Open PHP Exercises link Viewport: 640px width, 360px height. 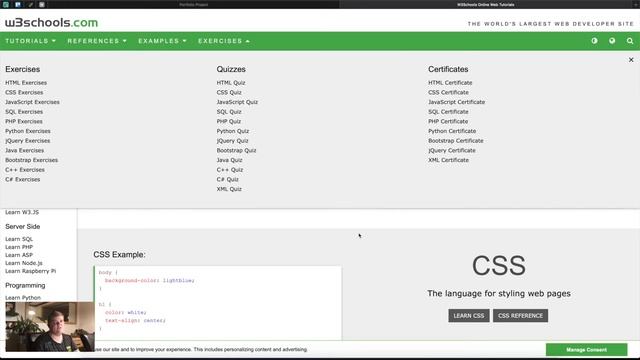[24, 121]
